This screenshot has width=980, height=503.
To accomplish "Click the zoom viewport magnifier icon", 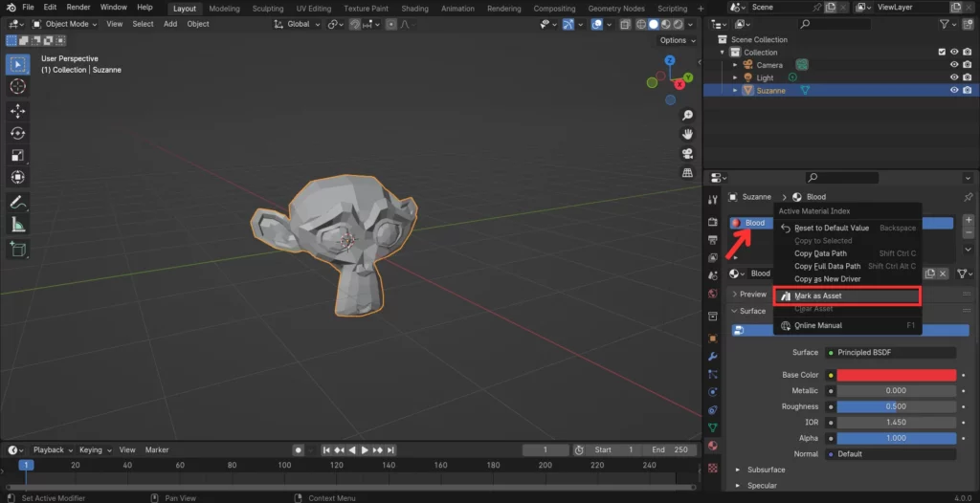I will pos(687,115).
